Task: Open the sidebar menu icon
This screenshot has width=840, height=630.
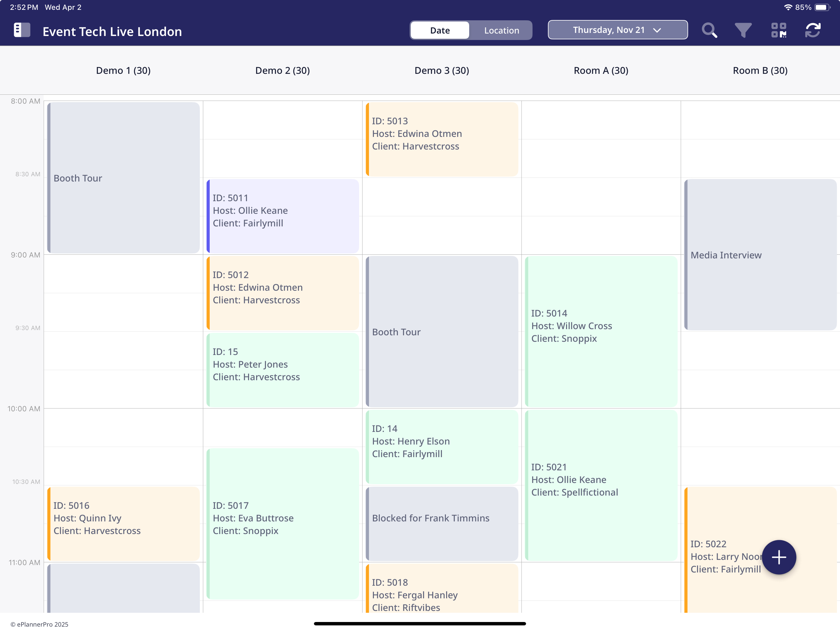Action: (x=22, y=30)
